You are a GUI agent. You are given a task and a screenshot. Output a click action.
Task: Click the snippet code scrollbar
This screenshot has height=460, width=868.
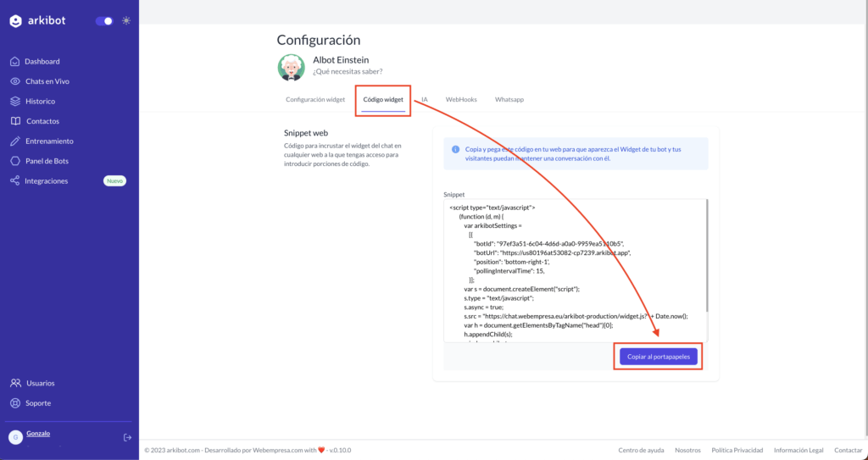coord(707,256)
